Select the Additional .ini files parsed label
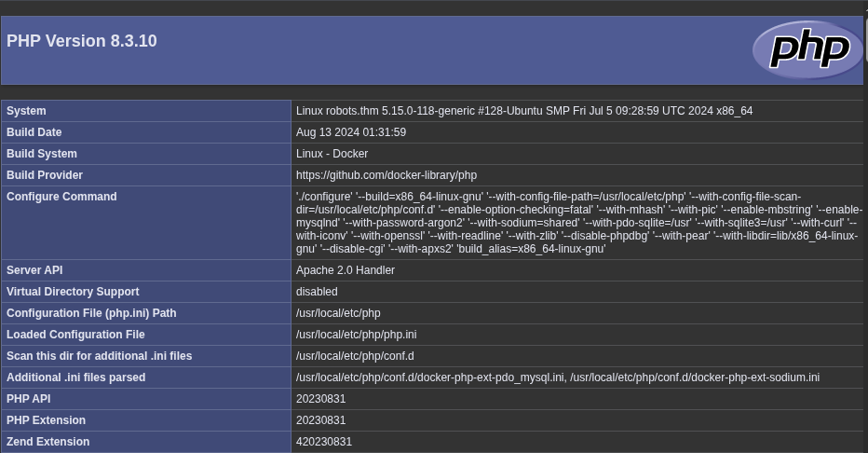The width and height of the screenshot is (868, 453). [75, 377]
